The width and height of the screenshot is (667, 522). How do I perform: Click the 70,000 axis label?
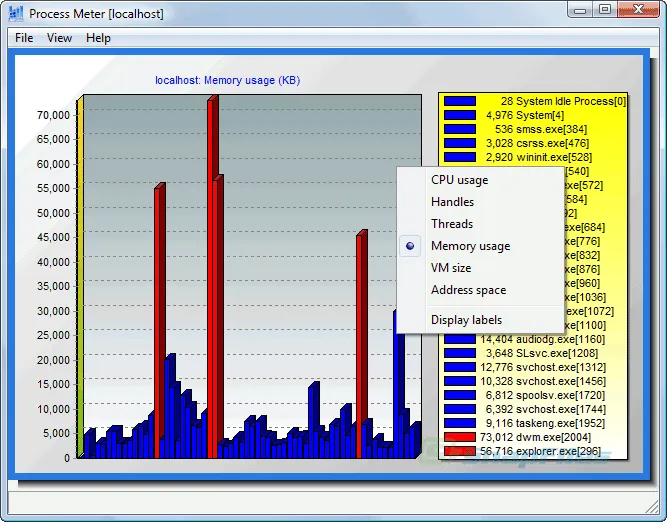pyautogui.click(x=53, y=115)
